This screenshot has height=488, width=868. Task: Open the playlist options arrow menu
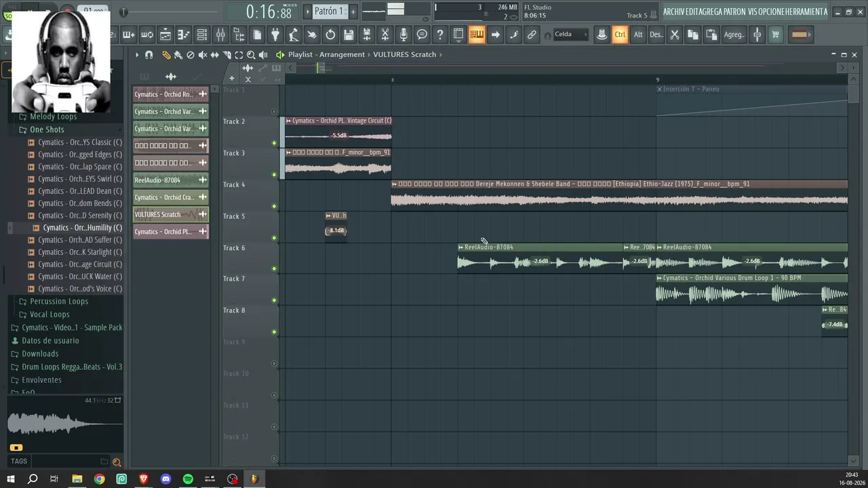(x=137, y=55)
